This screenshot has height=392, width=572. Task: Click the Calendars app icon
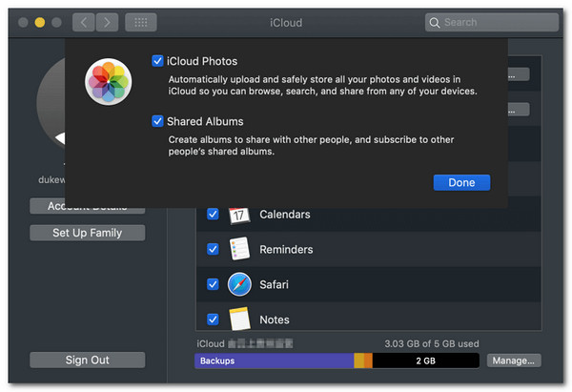coord(239,215)
